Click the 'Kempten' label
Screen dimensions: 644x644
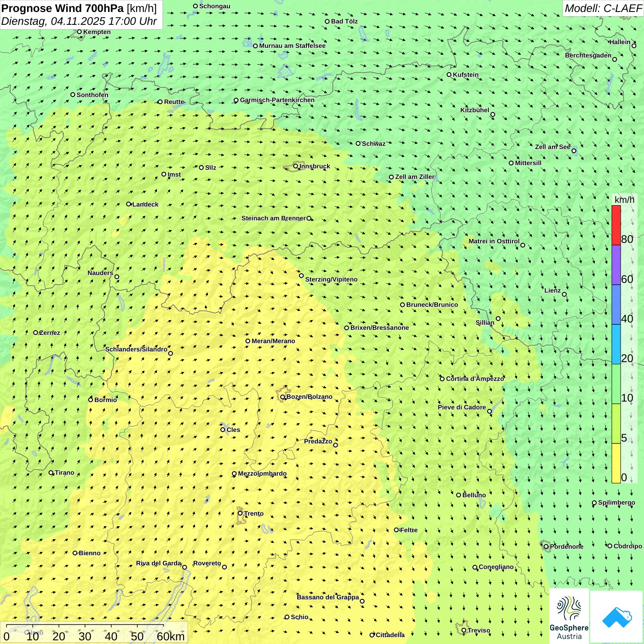pyautogui.click(x=97, y=32)
